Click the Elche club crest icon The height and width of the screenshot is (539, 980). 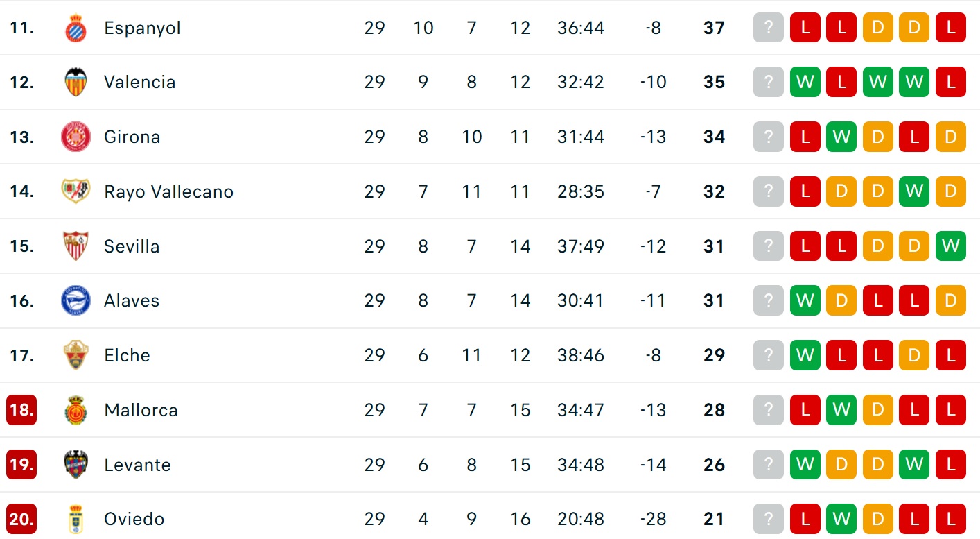(x=76, y=355)
